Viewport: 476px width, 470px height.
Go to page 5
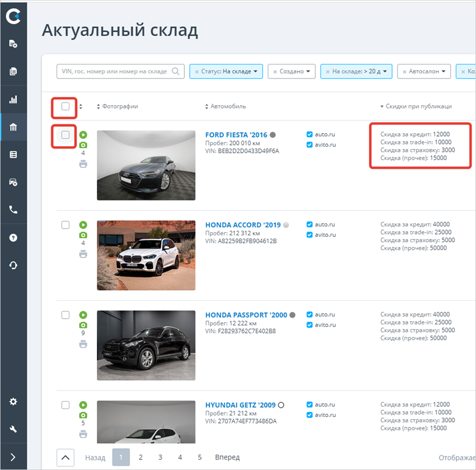coord(199,457)
